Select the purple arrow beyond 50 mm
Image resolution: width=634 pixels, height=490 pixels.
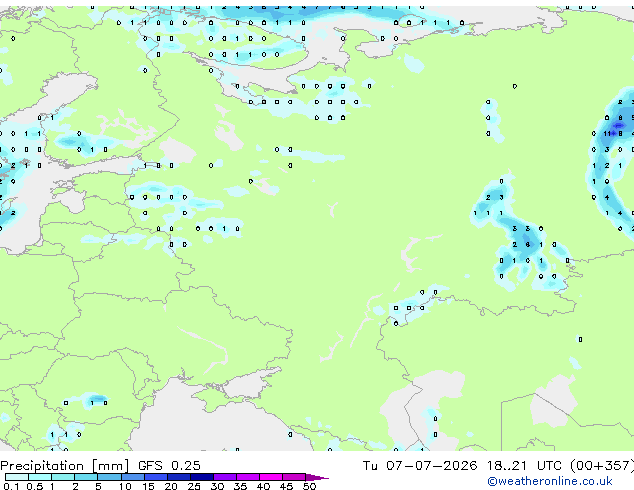(x=317, y=477)
